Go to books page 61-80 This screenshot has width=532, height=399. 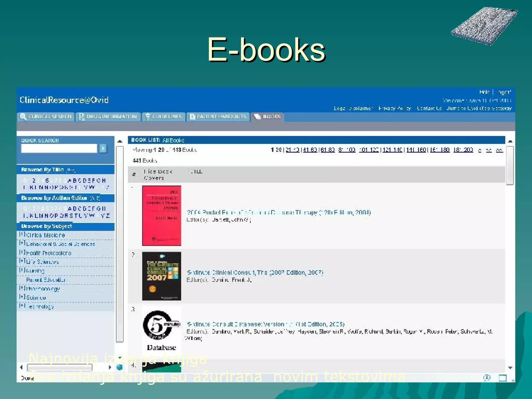pos(328,150)
